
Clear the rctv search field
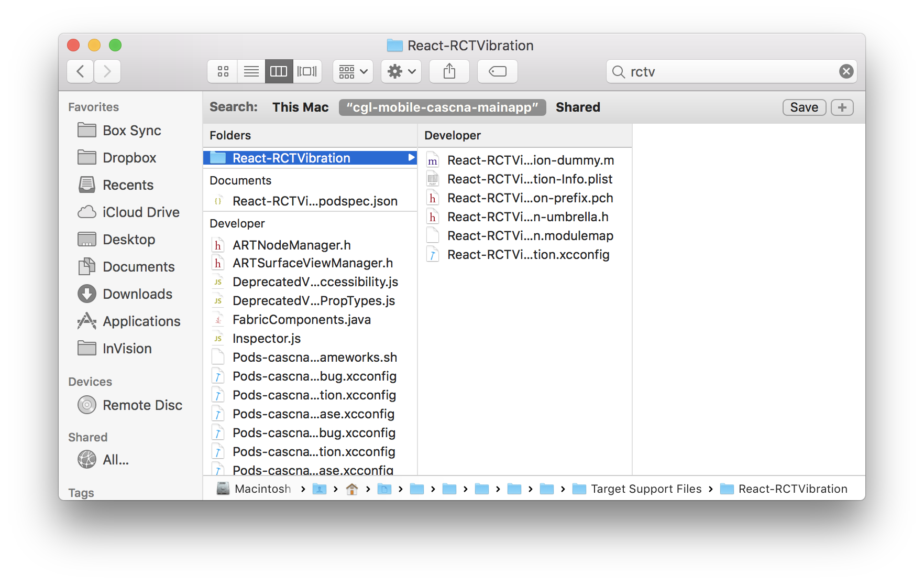(846, 71)
